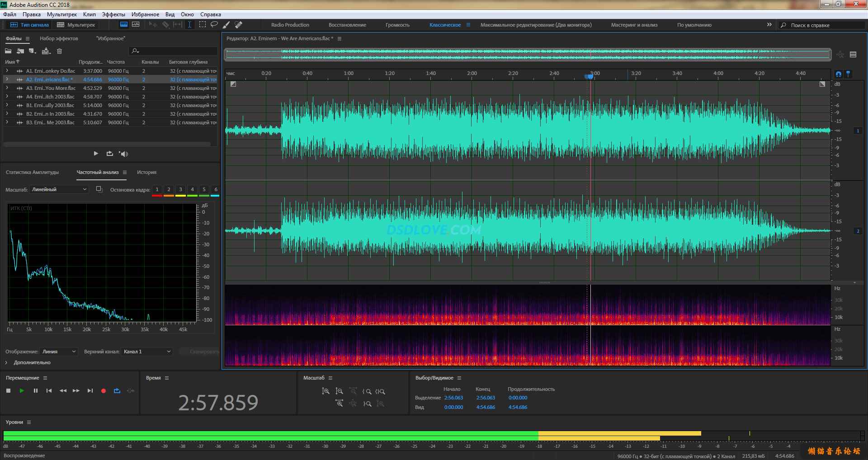The height and width of the screenshot is (460, 868).
Task: Click the editor list-view icon top right
Action: (x=853, y=55)
